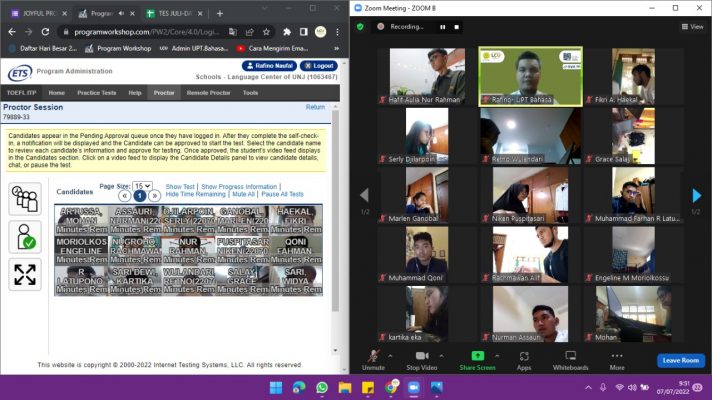Click the expand fullscreen arrows icon
The width and height of the screenshot is (712, 400).
(x=24, y=274)
